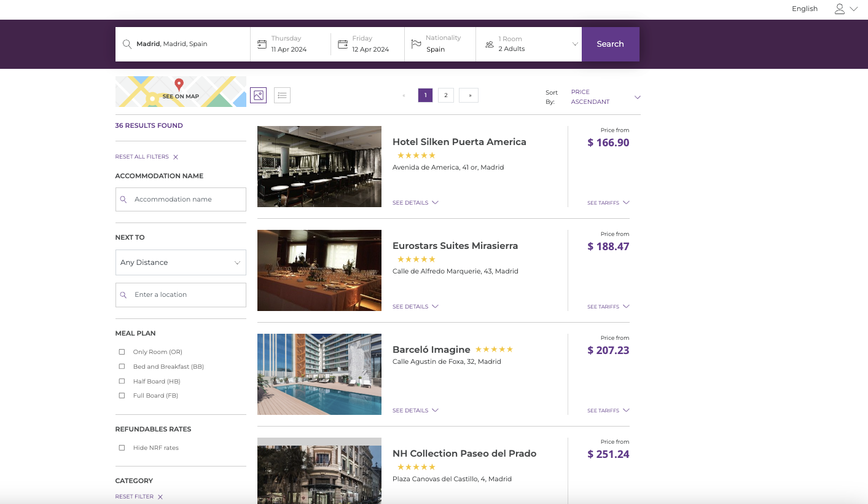Click the guests people icon

pyautogui.click(x=490, y=44)
